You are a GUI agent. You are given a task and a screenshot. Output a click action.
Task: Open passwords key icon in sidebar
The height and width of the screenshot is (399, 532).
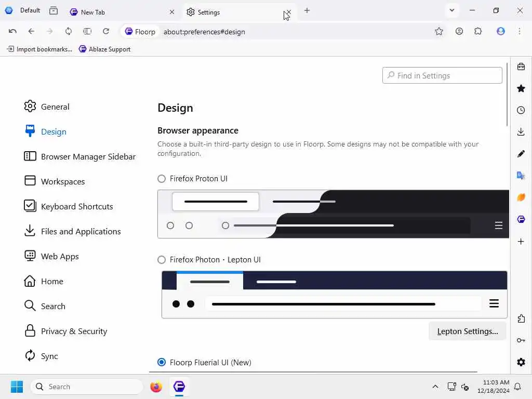coord(521,340)
